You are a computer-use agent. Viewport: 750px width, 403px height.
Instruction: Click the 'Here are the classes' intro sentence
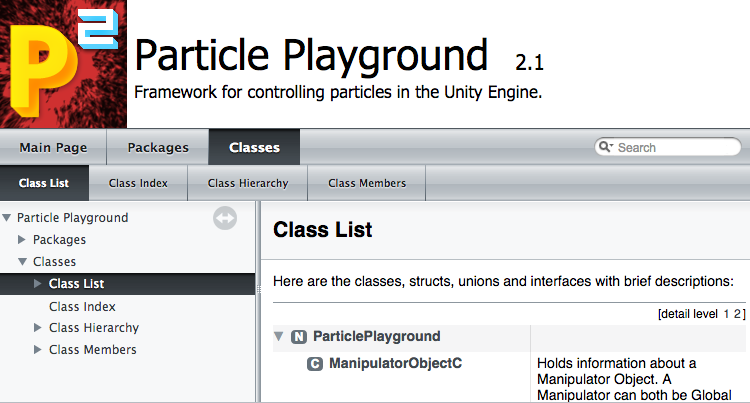[x=503, y=281]
